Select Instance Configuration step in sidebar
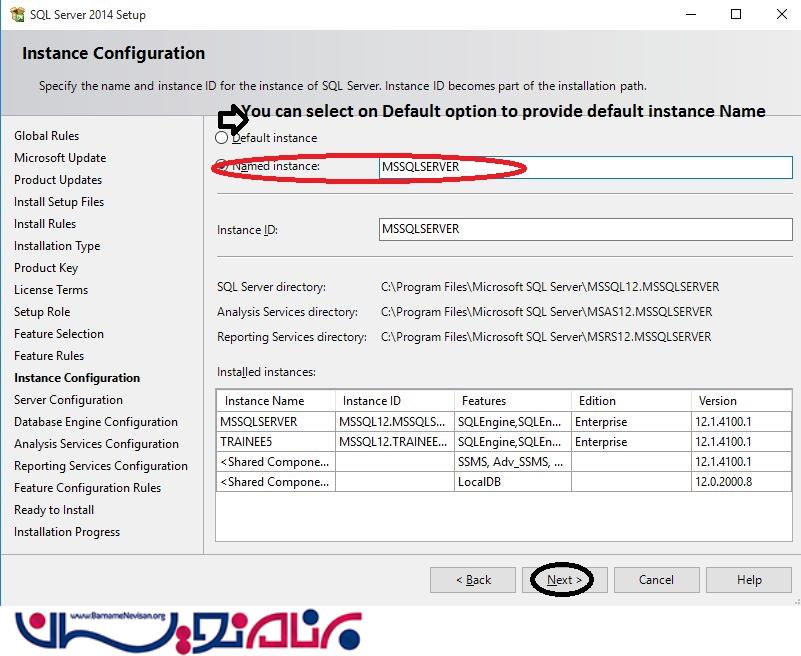Viewport: 801px width, 656px height. pos(77,378)
